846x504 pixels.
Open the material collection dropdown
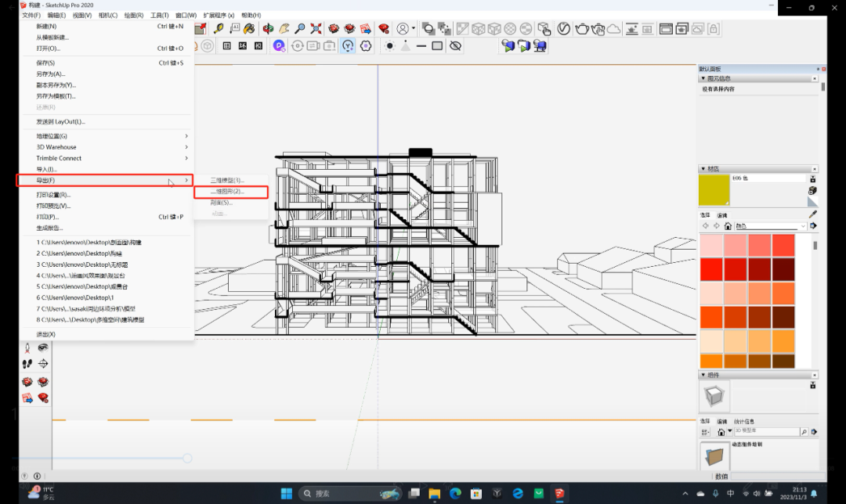click(771, 226)
